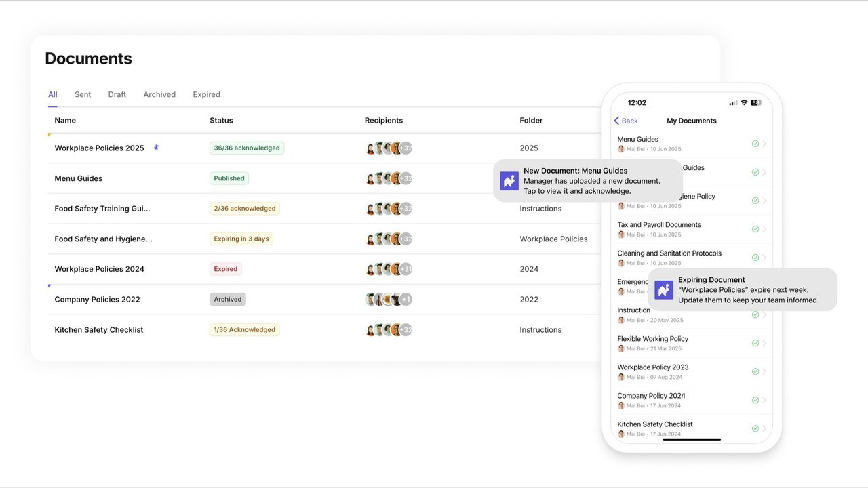
Task: Click the Expiring in 3 days status badge
Action: [x=241, y=239]
